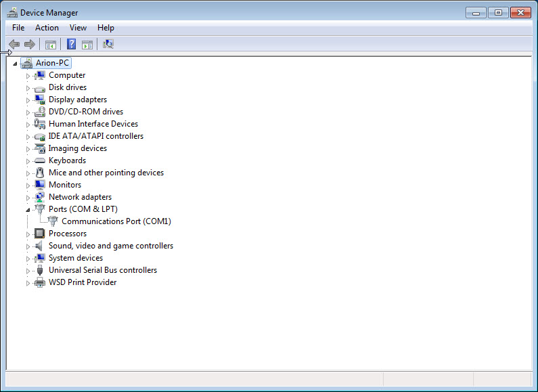Expand Universal Serial Bus controllers
This screenshot has height=392, width=538.
tap(28, 270)
